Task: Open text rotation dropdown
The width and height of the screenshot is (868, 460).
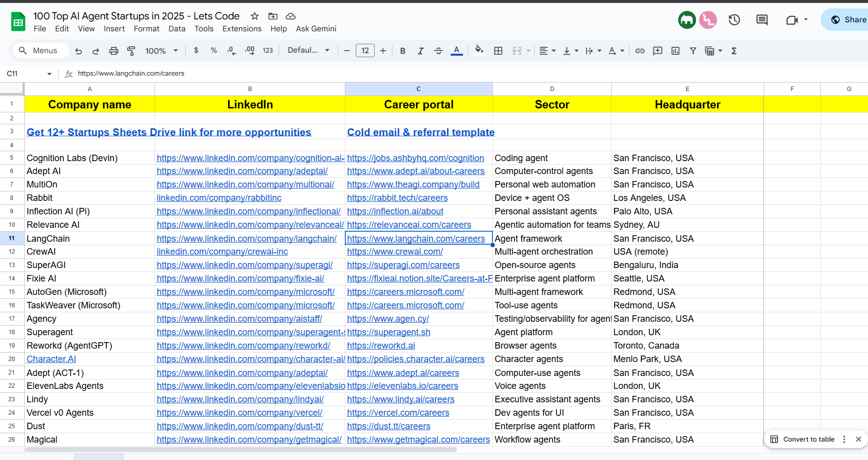Action: 616,51
